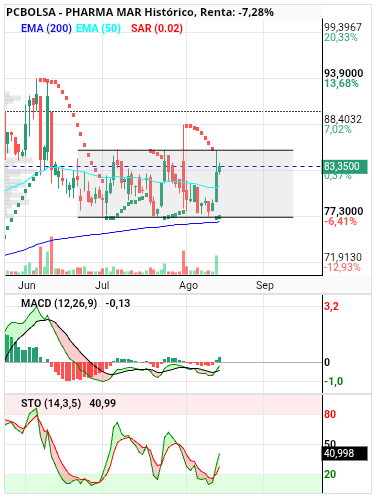The height and width of the screenshot is (498, 376).
Task: Click the tall green volume bar in August
Action: point(217,265)
